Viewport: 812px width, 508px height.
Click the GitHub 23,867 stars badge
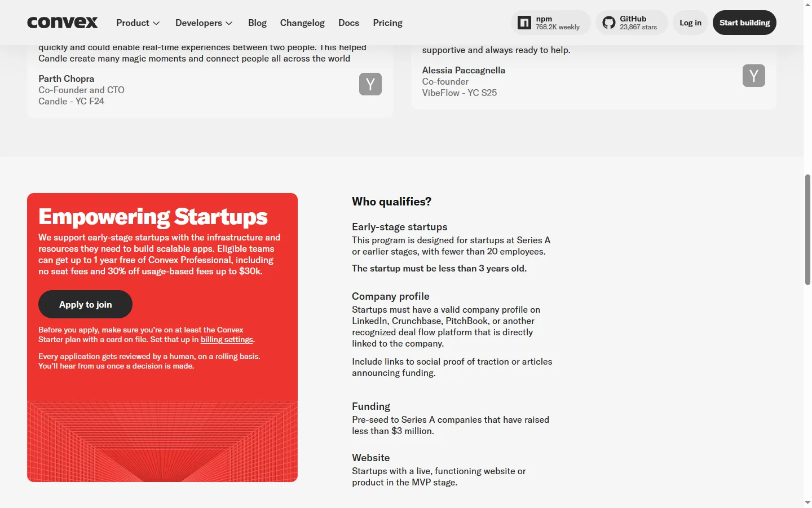[632, 23]
